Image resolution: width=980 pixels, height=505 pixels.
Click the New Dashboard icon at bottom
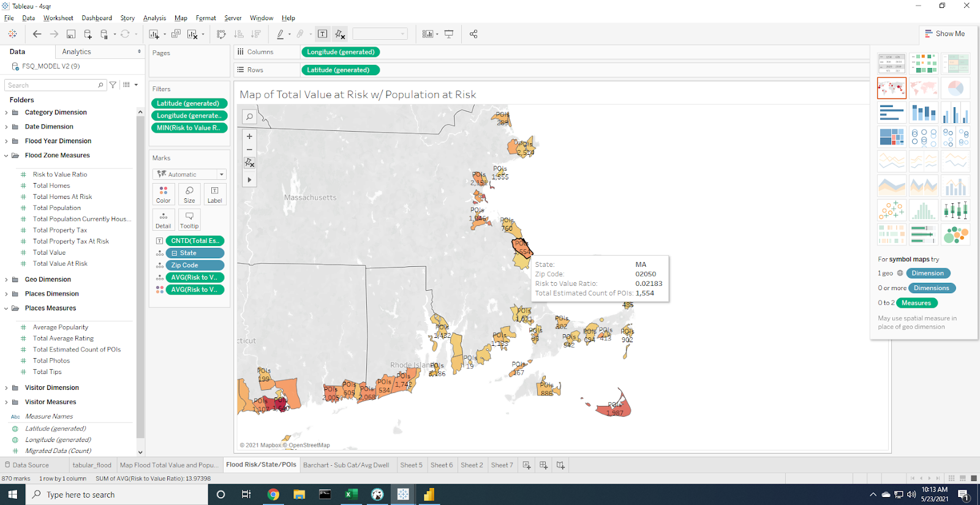coord(543,465)
